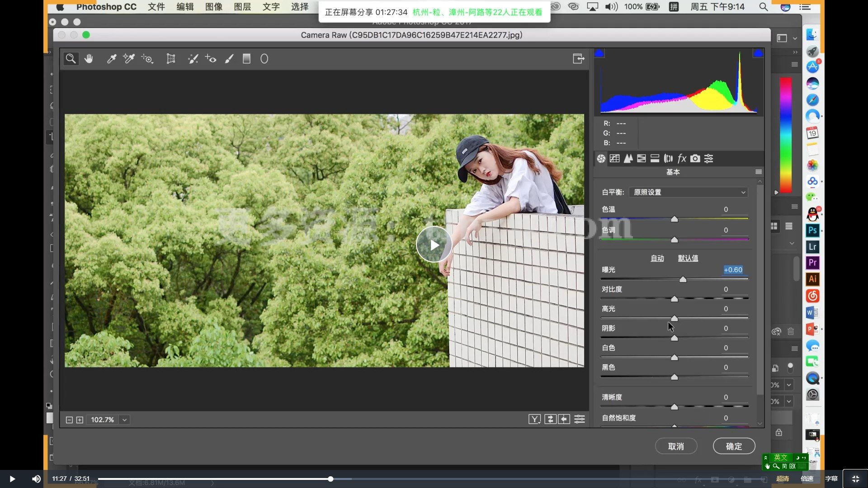Cycle before/after view with Y button
The width and height of the screenshot is (868, 488).
pyautogui.click(x=534, y=419)
